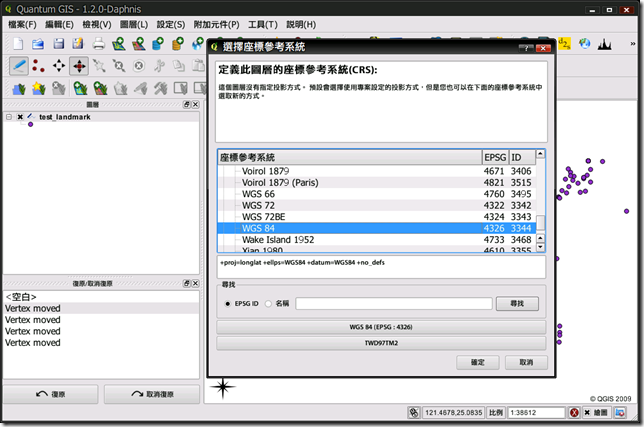Image resolution: width=644 pixels, height=427 pixels.
Task: Click the GRASS Add Raster Layer icon
Action: tap(100, 88)
